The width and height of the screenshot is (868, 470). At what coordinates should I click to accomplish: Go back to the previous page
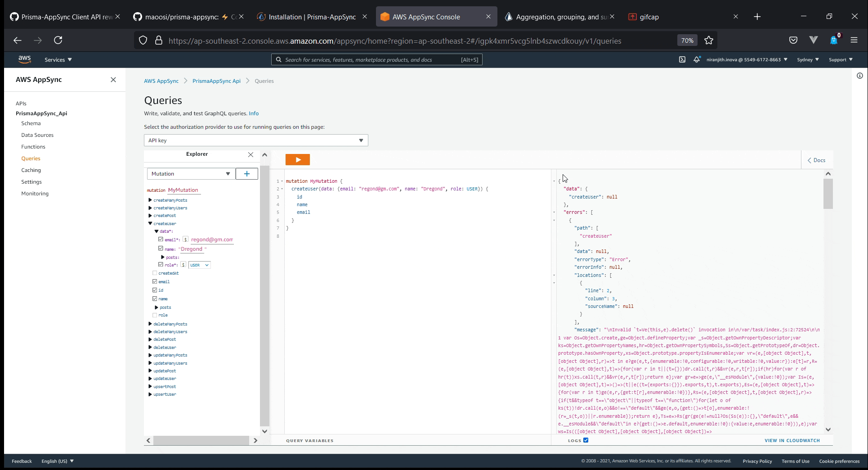pos(18,41)
